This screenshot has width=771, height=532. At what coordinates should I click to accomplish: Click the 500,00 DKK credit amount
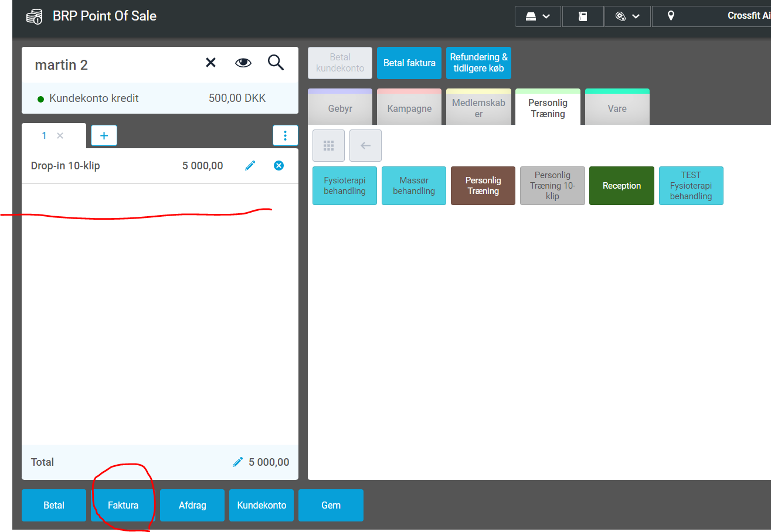(237, 98)
